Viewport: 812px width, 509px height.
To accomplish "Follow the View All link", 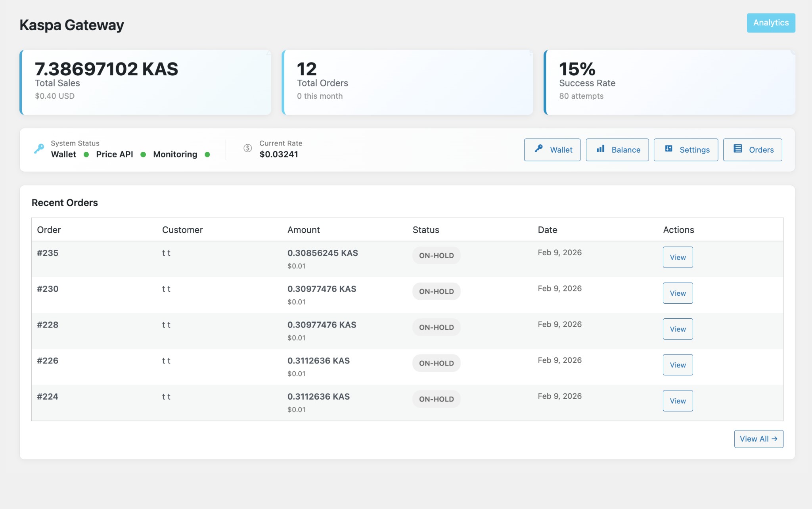I will click(x=758, y=439).
